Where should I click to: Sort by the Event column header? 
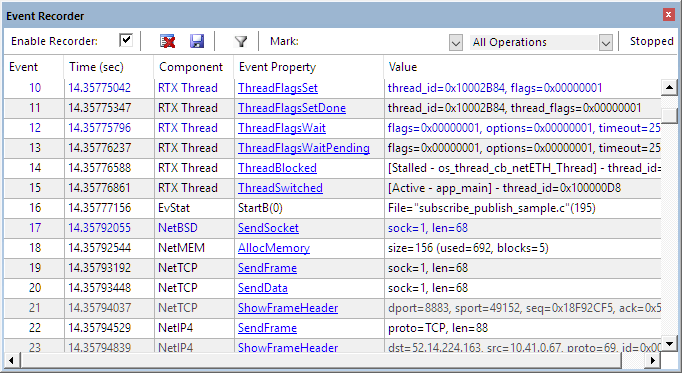(x=23, y=67)
